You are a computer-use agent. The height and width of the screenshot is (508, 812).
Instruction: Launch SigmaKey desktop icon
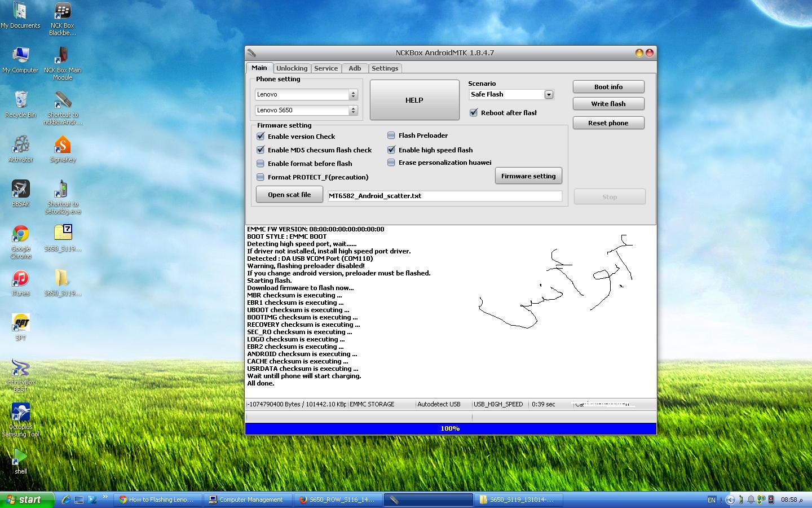[62, 149]
